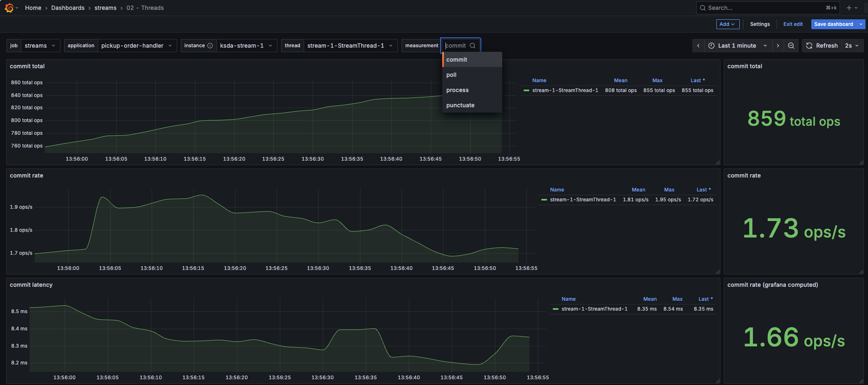Sort commit total legend by Max column
The height and width of the screenshot is (385, 868).
657,81
